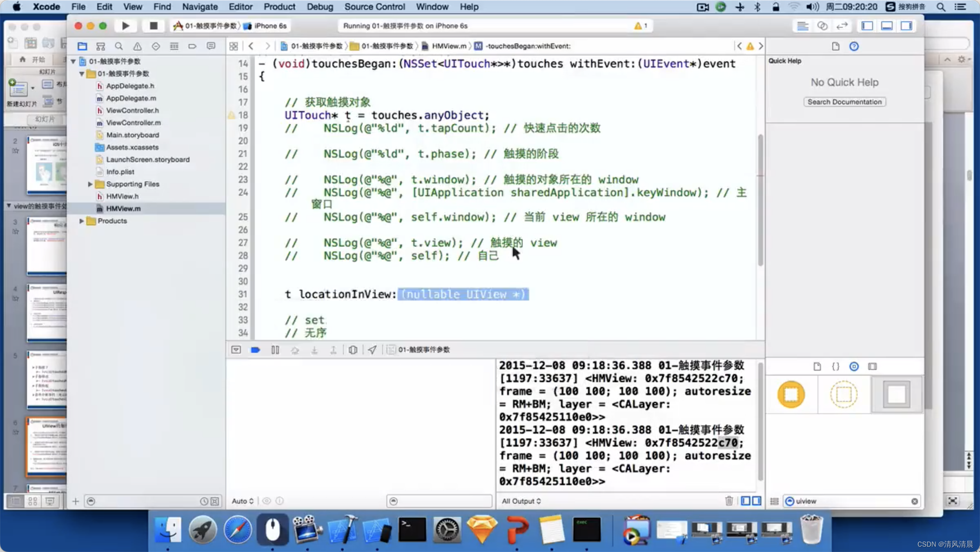This screenshot has height=552, width=980.
Task: Open the Product menu
Action: tap(279, 7)
